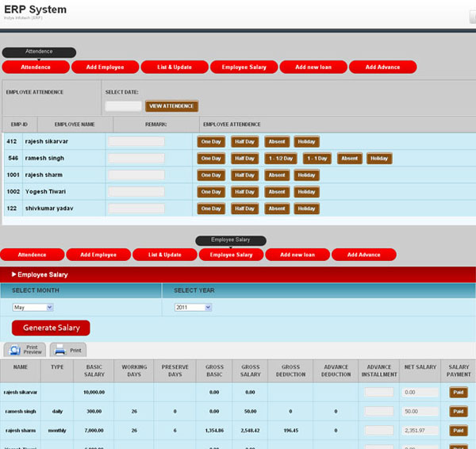
Task: Click Paid button for rajesh sharm salary
Action: click(459, 431)
